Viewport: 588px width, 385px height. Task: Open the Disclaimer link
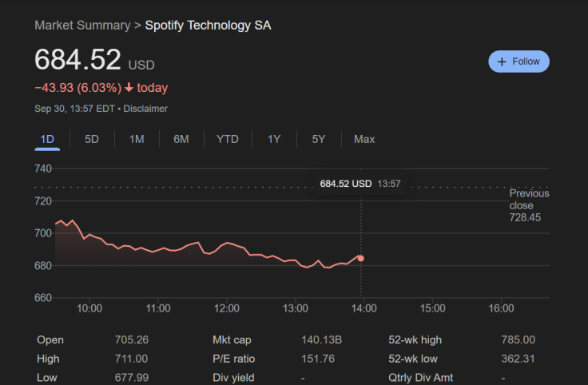145,109
